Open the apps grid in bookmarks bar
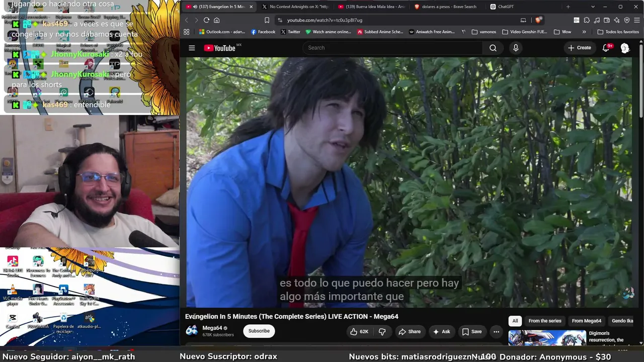Image resolution: width=644 pixels, height=362 pixels. pos(187,32)
